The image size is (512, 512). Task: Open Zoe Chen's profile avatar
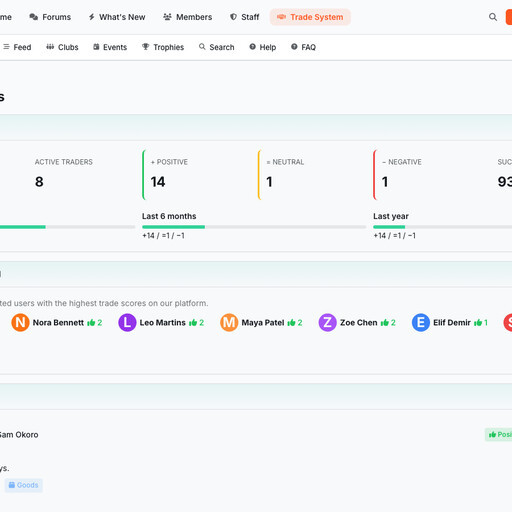[x=328, y=322]
